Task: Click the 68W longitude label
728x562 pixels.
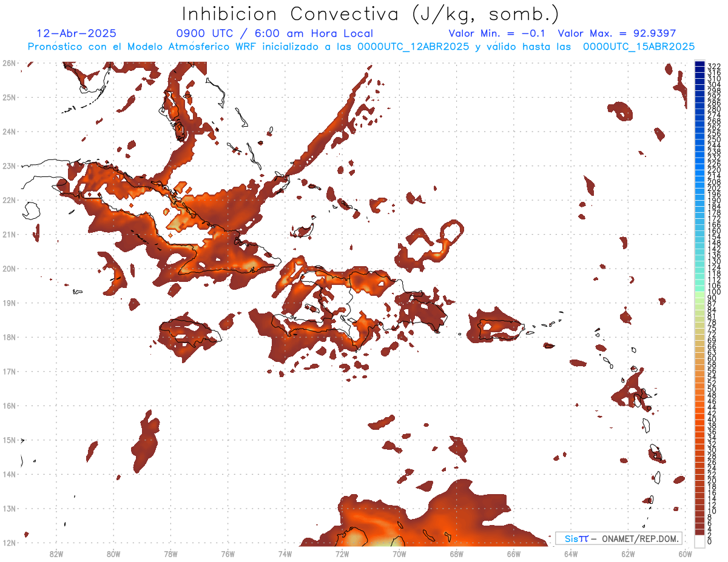Action: (456, 554)
